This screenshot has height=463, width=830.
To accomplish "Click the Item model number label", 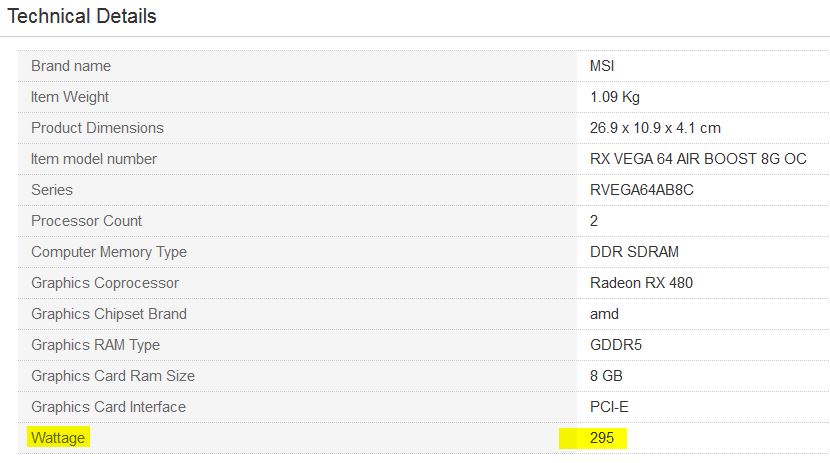I will (94, 159).
